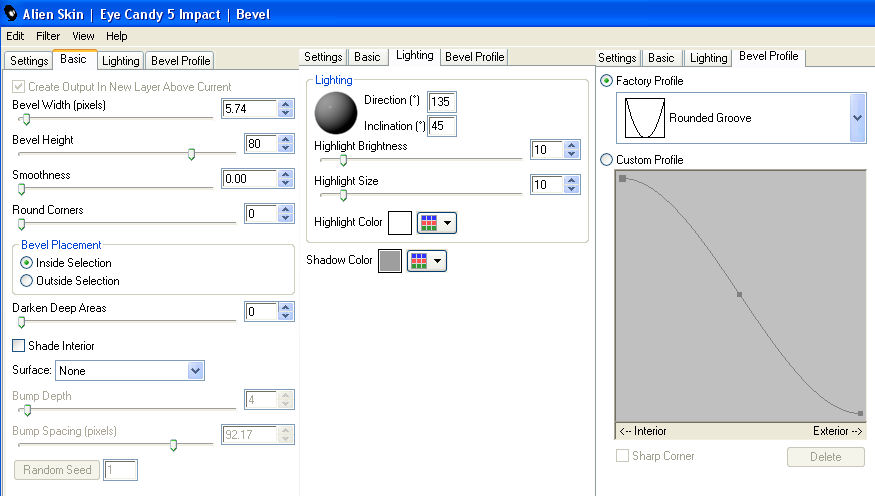Decrease Highlight Brightness with down arrow
The width and height of the screenshot is (875, 496).
(571, 154)
